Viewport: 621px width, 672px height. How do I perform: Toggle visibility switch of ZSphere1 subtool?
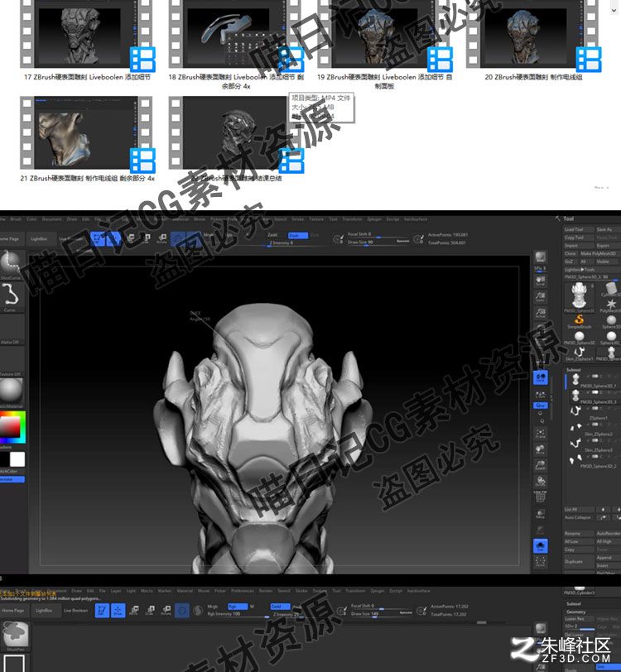tap(595, 409)
